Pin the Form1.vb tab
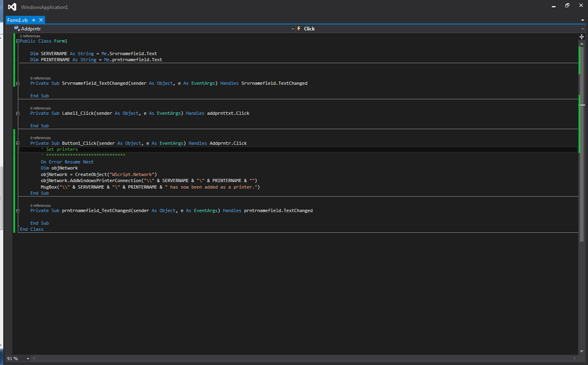The height and width of the screenshot is (365, 588). tap(34, 20)
